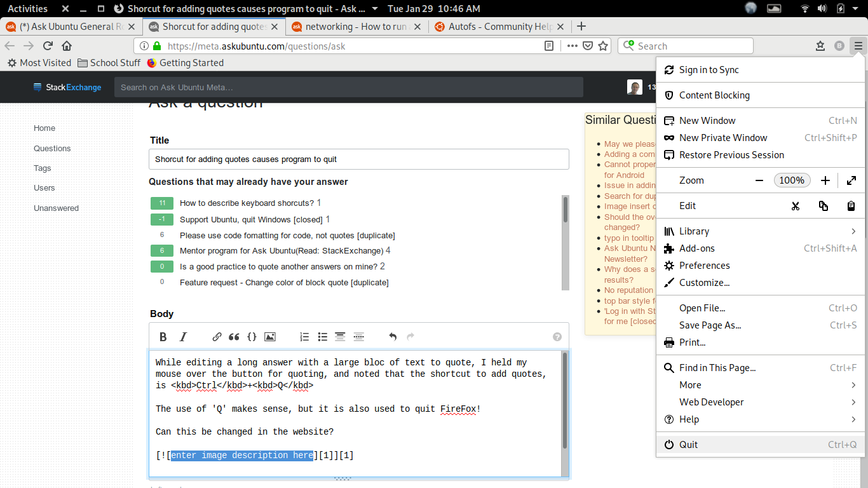Open the page actions three-dot icon
The width and height of the screenshot is (868, 488).
coord(572,46)
